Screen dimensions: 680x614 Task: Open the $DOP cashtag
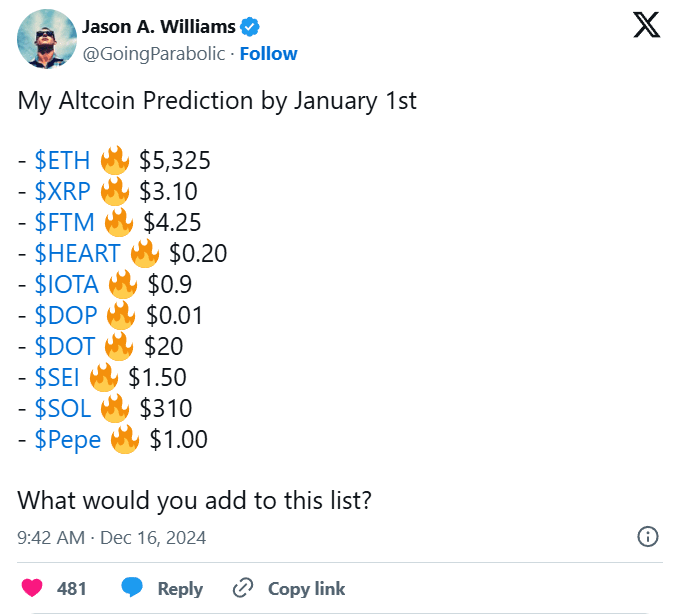(x=66, y=316)
